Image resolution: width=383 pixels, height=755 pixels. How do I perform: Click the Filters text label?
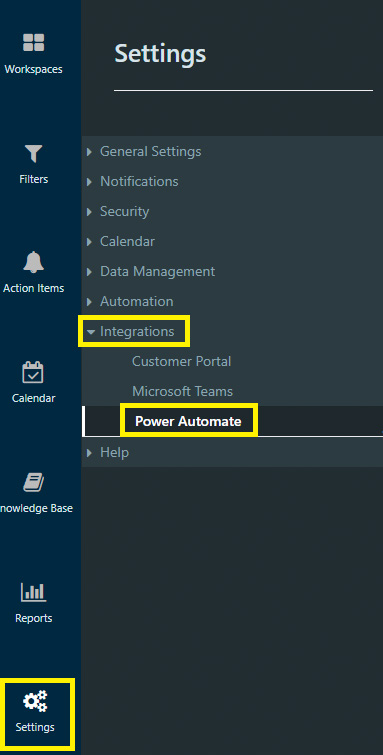(x=34, y=179)
